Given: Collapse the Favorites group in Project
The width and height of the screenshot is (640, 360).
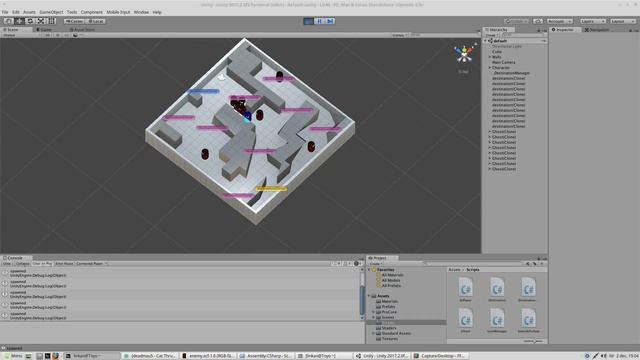Looking at the screenshot, I should pos(370,270).
